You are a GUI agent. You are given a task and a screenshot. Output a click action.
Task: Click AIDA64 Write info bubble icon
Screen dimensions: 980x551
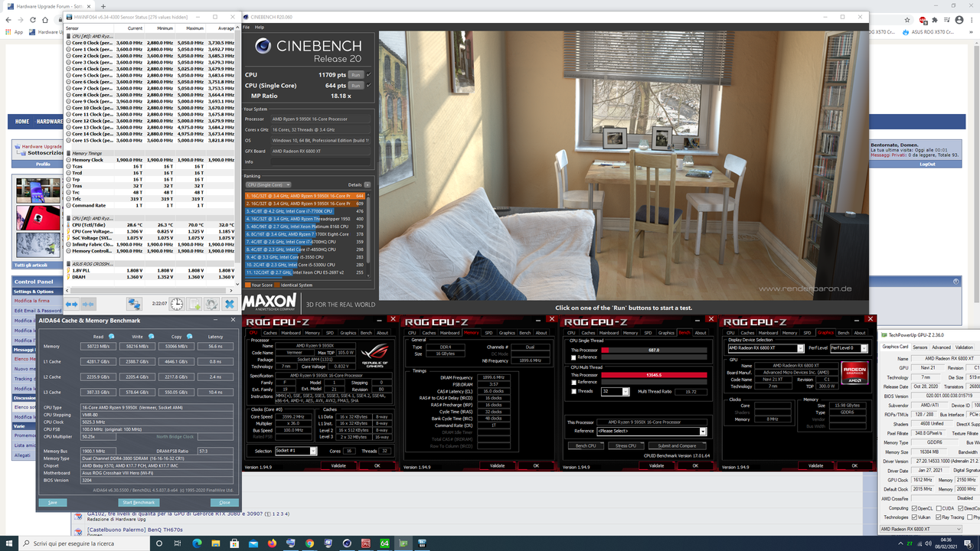point(151,336)
